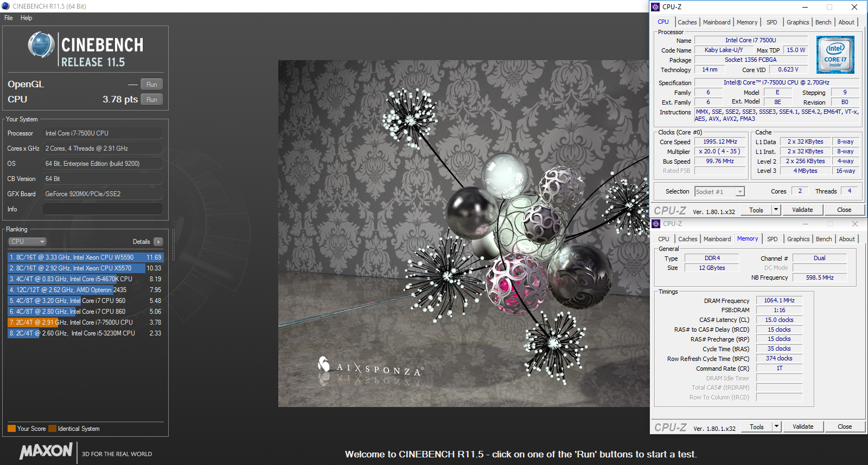Screen dimensions: 868x465
Task: Click Validate in upper CPU-Z window
Action: 802,210
